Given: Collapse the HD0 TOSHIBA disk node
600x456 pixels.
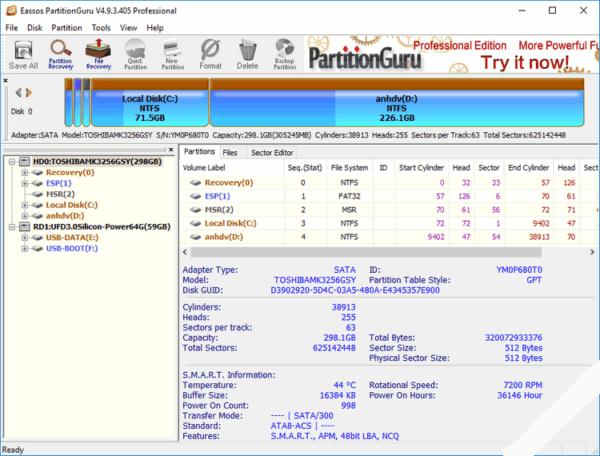Looking at the screenshot, I should click(x=10, y=161).
